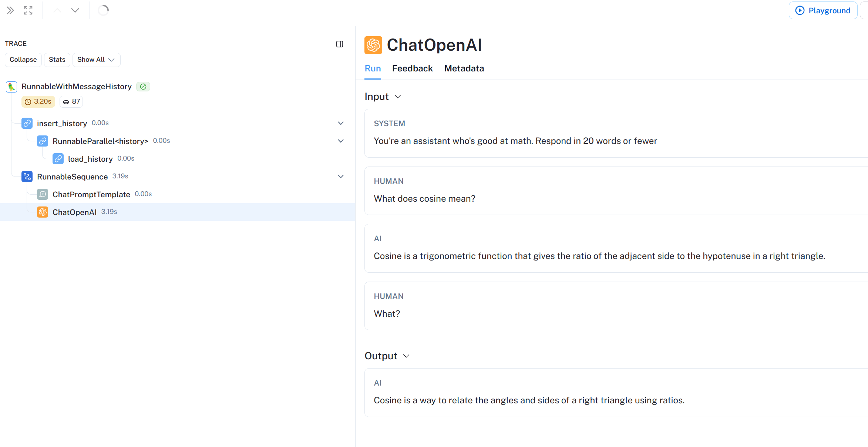Click the 3.20s latency badge
This screenshot has width=868, height=447.
(x=38, y=102)
